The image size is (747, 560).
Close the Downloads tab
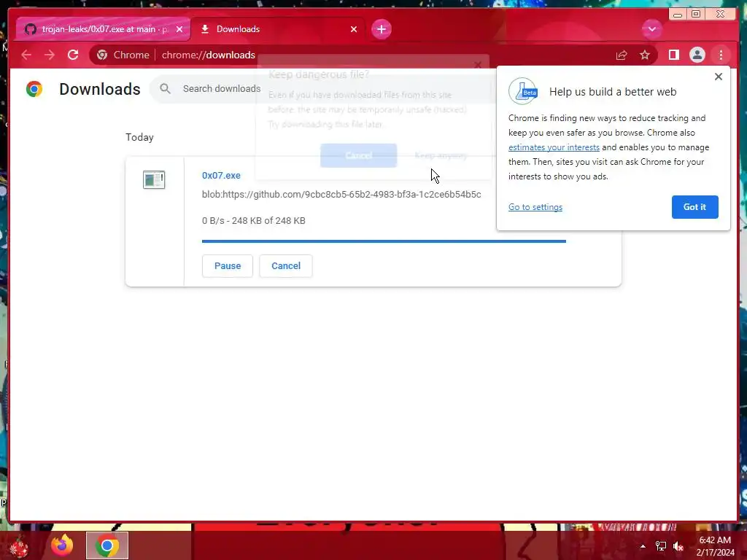[x=354, y=29]
